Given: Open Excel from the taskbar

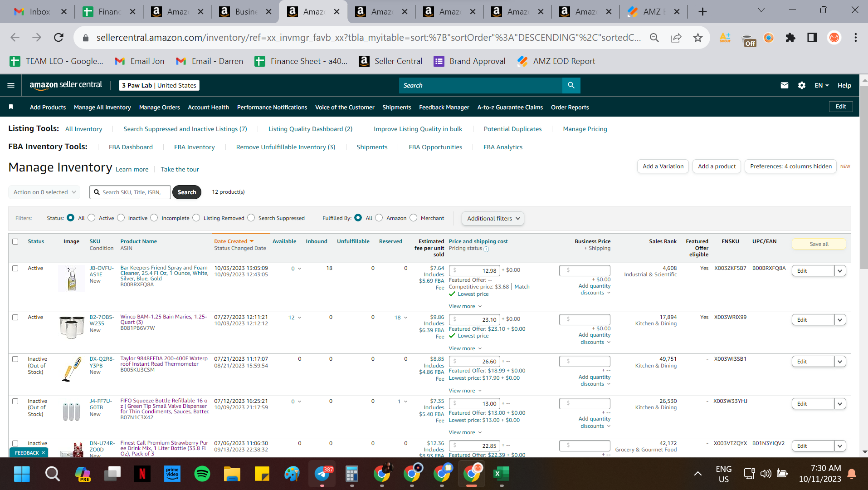Looking at the screenshot, I should [501, 474].
